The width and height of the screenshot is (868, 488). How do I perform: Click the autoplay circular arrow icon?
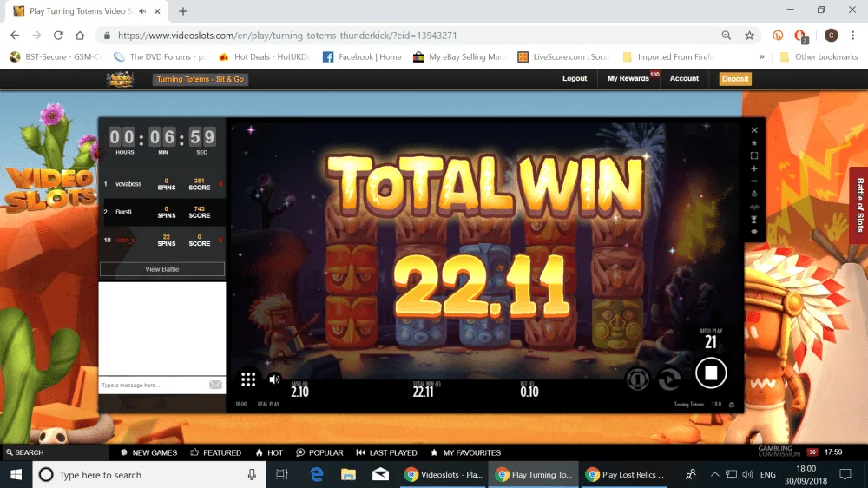[x=669, y=379]
